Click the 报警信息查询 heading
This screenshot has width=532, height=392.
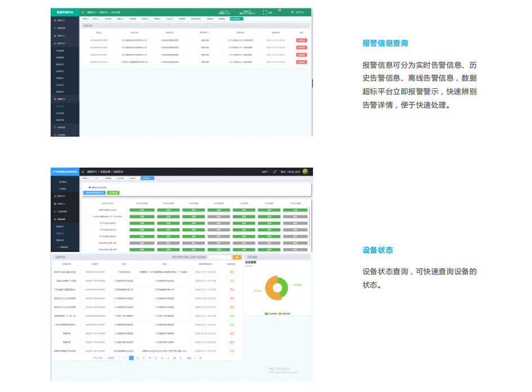[385, 43]
